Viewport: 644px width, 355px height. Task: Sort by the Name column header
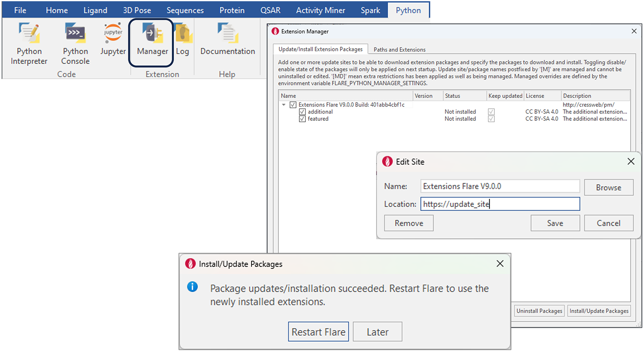coord(346,96)
